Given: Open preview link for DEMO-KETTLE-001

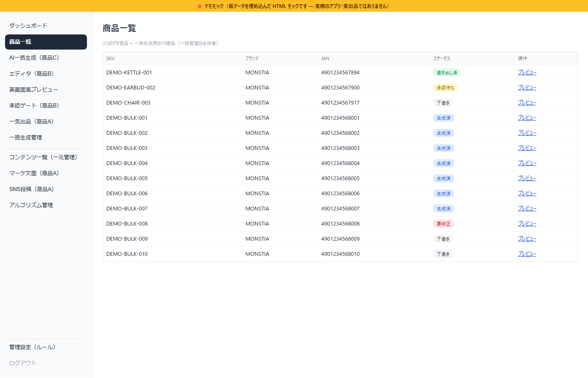Looking at the screenshot, I should click(x=527, y=72).
